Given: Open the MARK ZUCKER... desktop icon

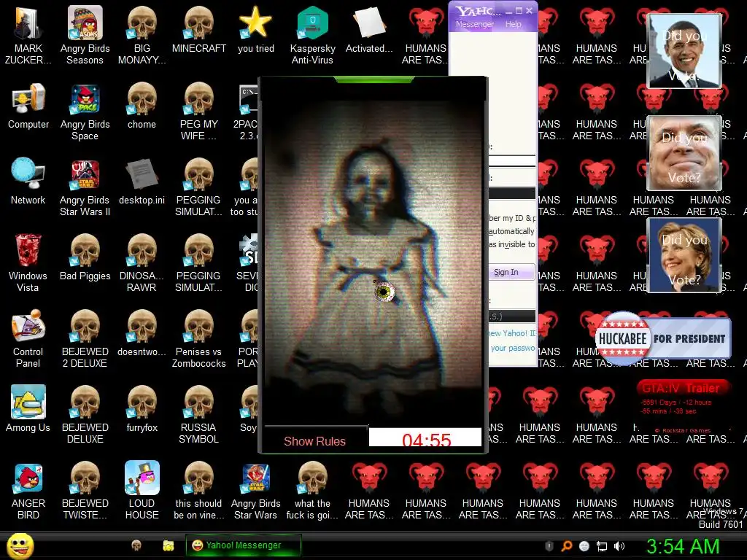Looking at the screenshot, I should (x=28, y=36).
